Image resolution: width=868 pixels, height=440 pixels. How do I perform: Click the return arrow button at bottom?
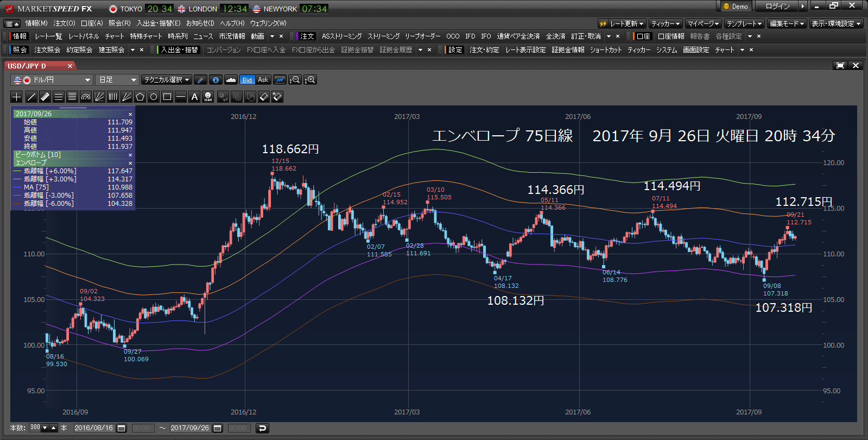tap(262, 428)
